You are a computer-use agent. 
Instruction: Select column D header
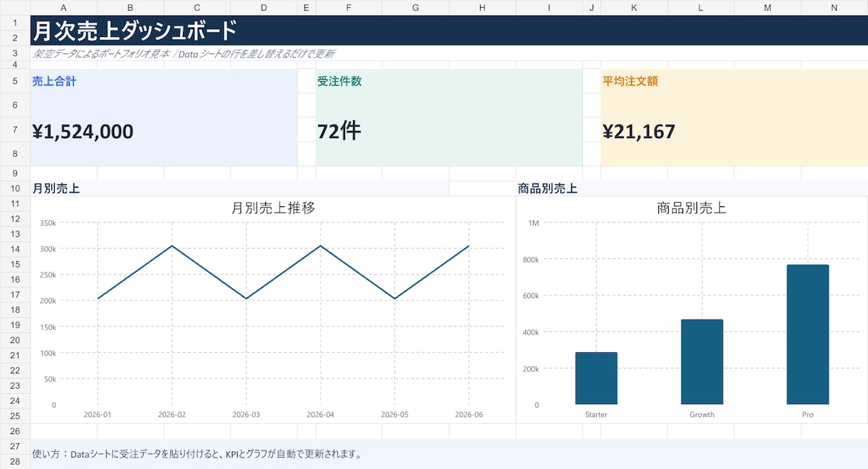(264, 8)
